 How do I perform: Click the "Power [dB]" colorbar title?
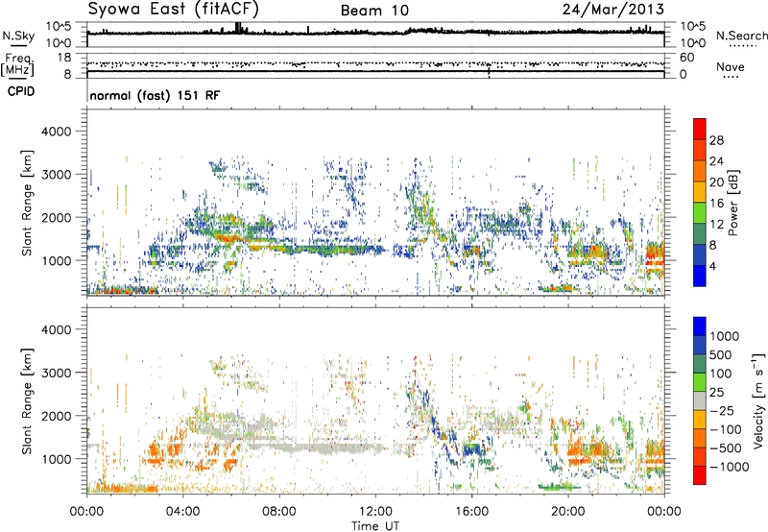(x=733, y=203)
